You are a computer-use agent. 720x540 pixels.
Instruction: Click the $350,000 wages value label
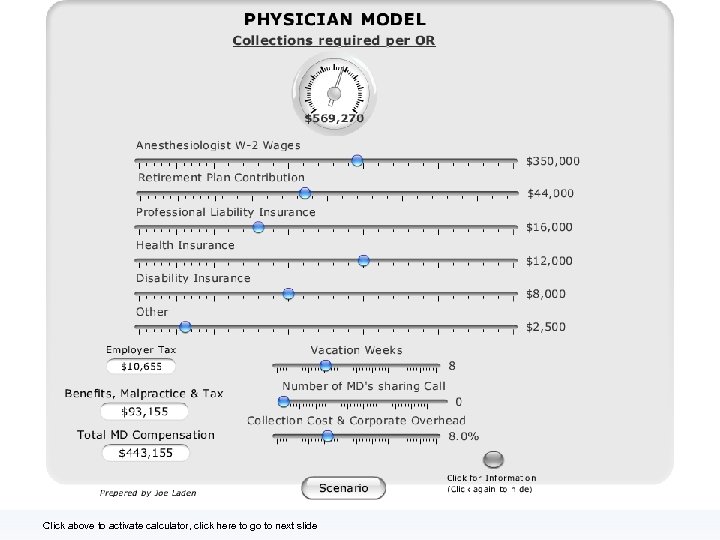coord(553,160)
